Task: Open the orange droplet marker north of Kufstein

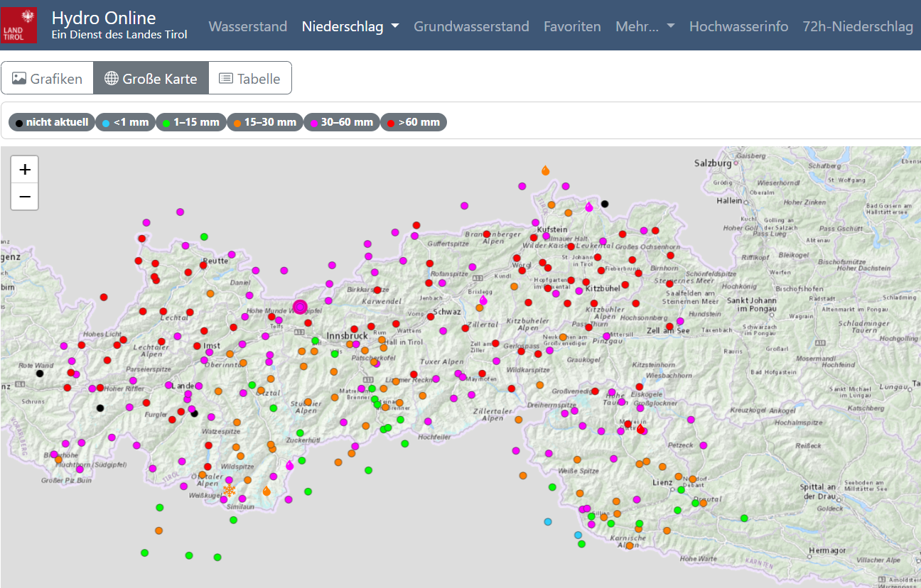Action: pos(545,170)
